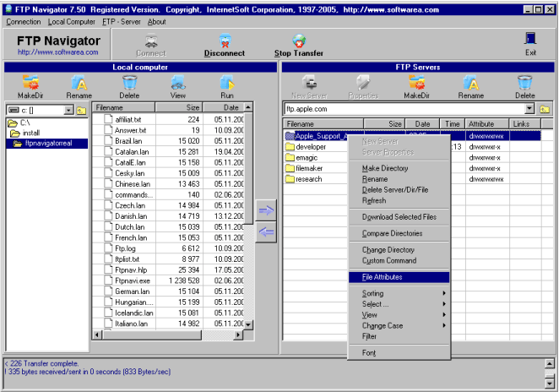559x392 pixels.
Task: Visit the http://www.softwarea.com link
Action: pos(58,52)
